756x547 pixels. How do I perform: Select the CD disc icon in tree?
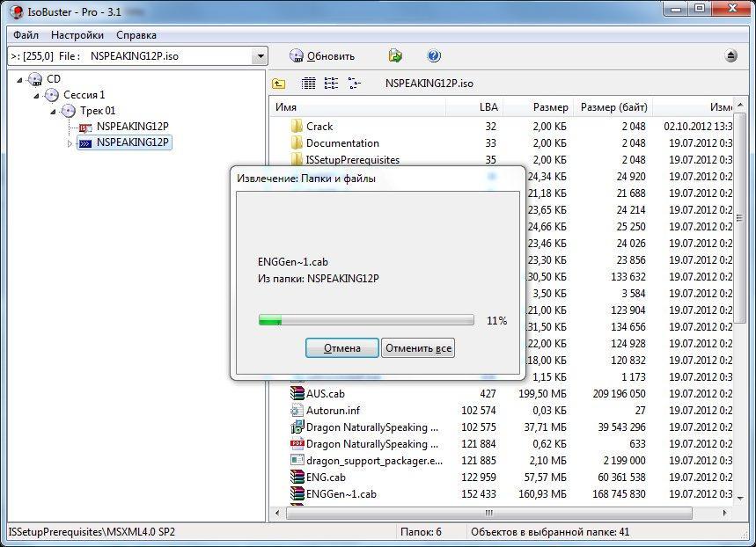pyautogui.click(x=35, y=79)
